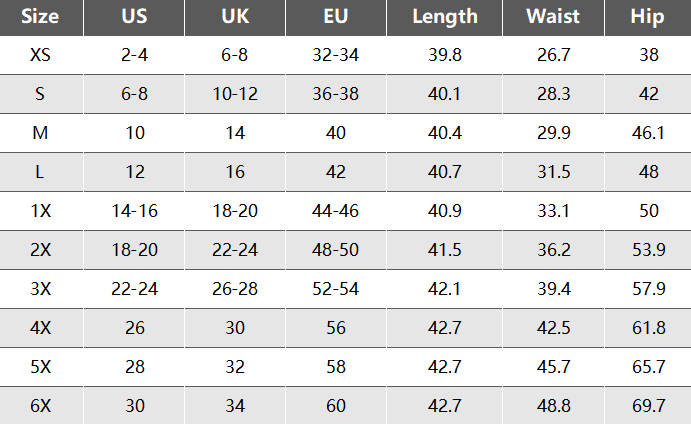Select the Length column header
Image resolution: width=691 pixels, height=424 pixels.
tap(445, 17)
